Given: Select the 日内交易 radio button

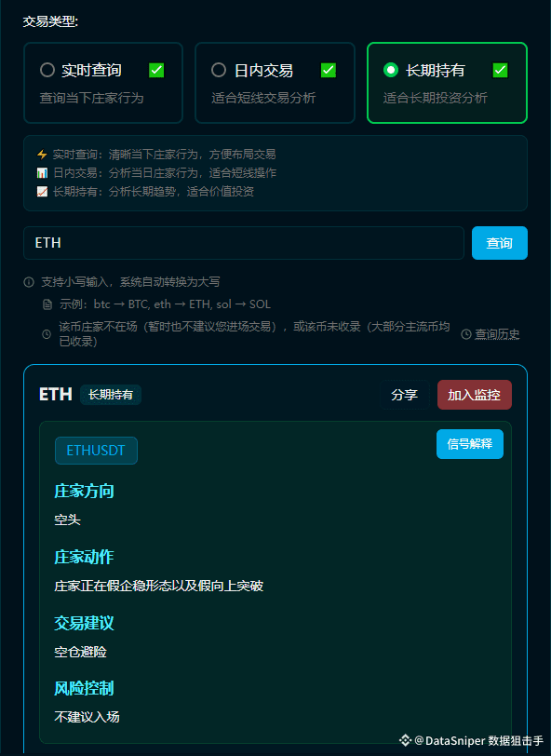Looking at the screenshot, I should click(219, 70).
